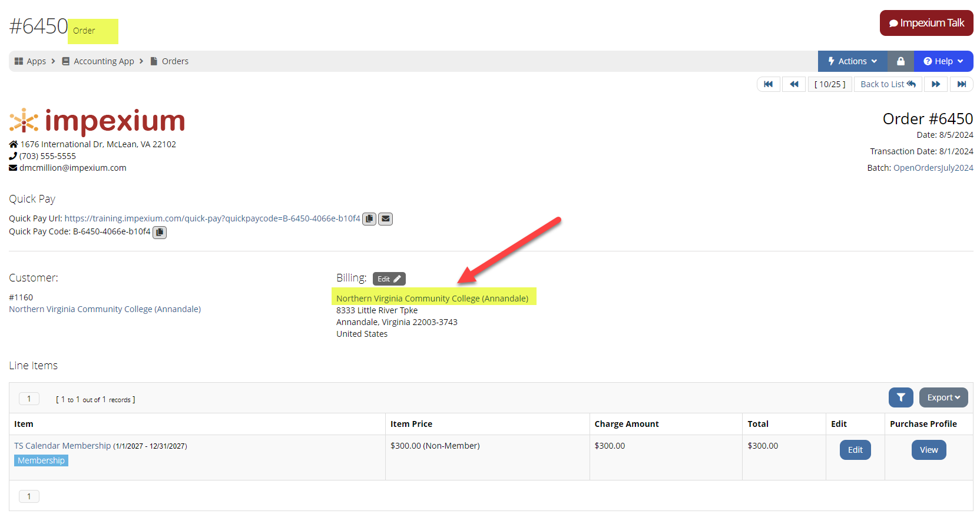View purchase profile for line item
Viewport: 980px width, 517px height.
pyautogui.click(x=929, y=450)
